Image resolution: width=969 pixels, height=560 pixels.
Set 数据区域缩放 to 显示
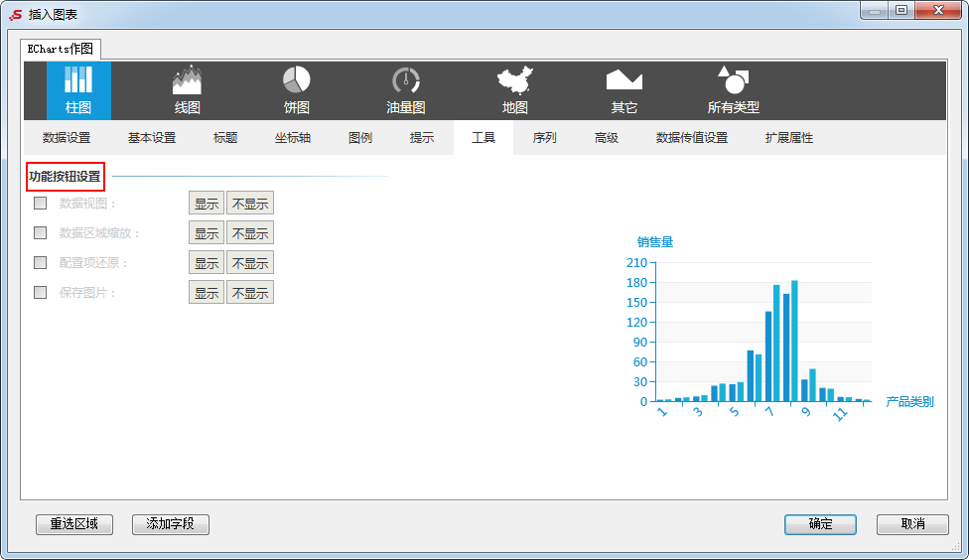click(207, 233)
